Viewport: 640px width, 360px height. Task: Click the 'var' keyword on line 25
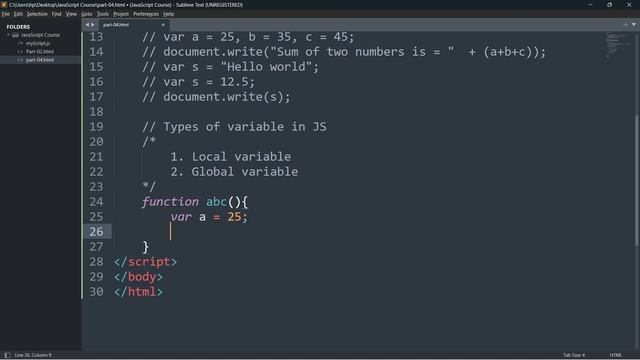pos(181,217)
